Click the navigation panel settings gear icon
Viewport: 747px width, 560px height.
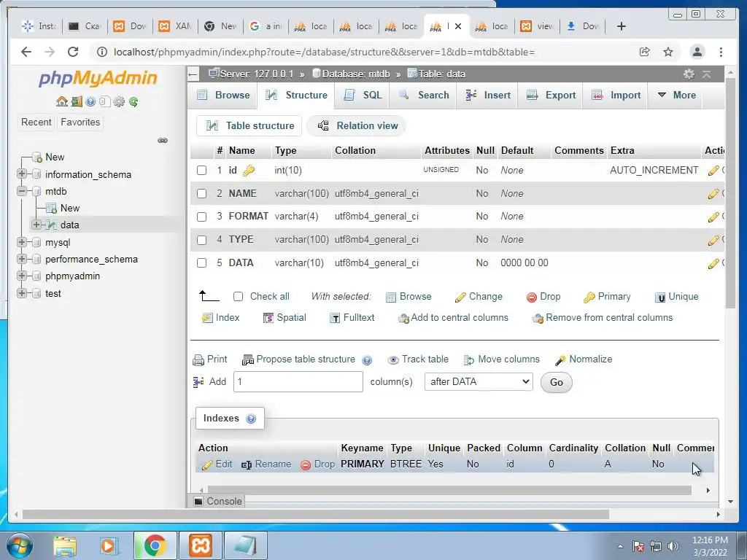(x=119, y=101)
